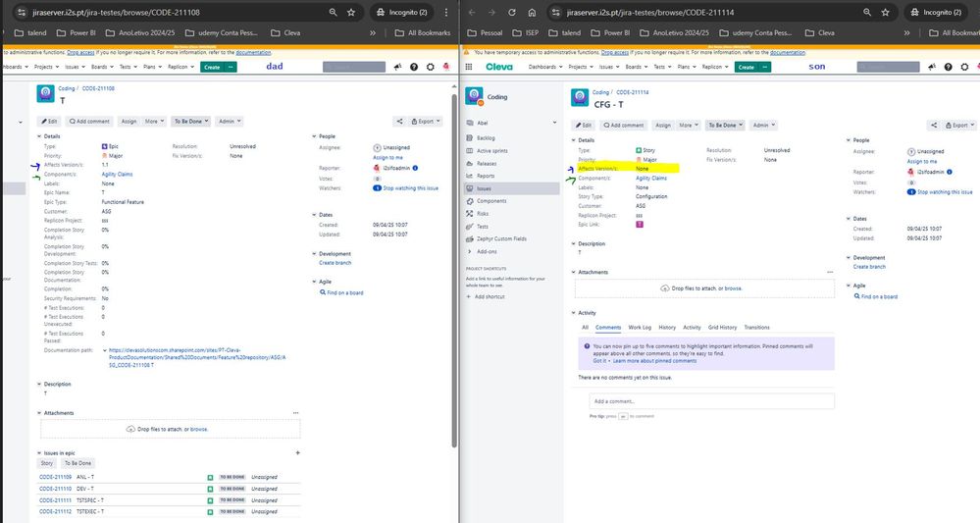
Task: Open the settings gear in the CODE-211114 window
Action: point(964,67)
